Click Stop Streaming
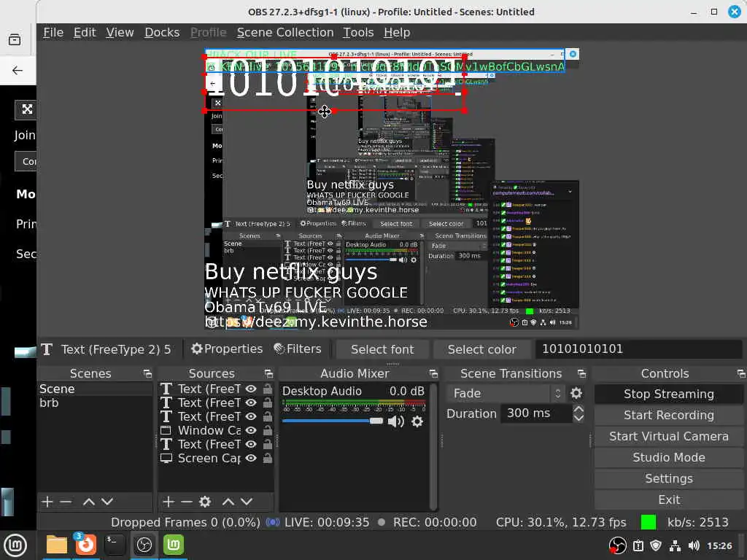The width and height of the screenshot is (747, 560). click(x=669, y=394)
